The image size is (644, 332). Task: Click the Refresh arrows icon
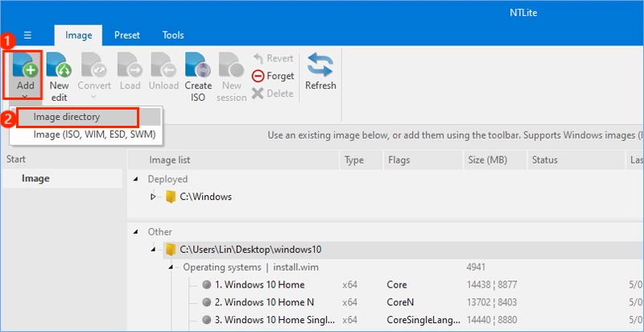click(x=320, y=64)
